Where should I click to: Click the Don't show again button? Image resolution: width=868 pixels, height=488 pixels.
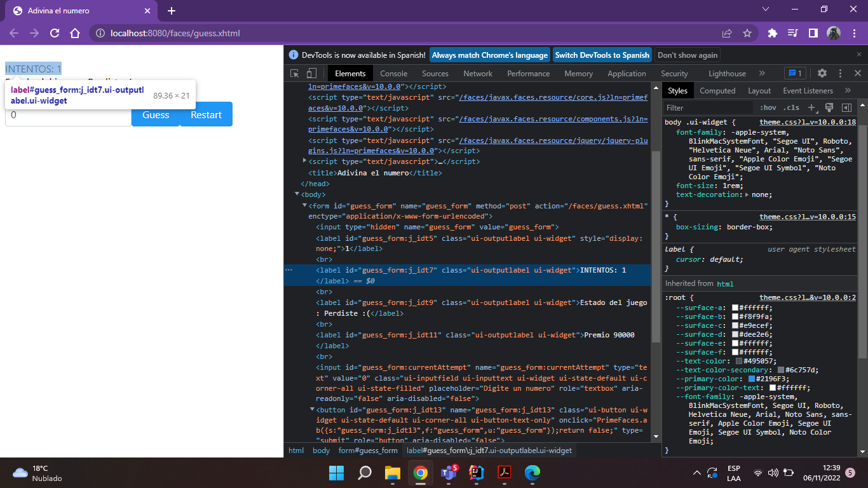[688, 55]
